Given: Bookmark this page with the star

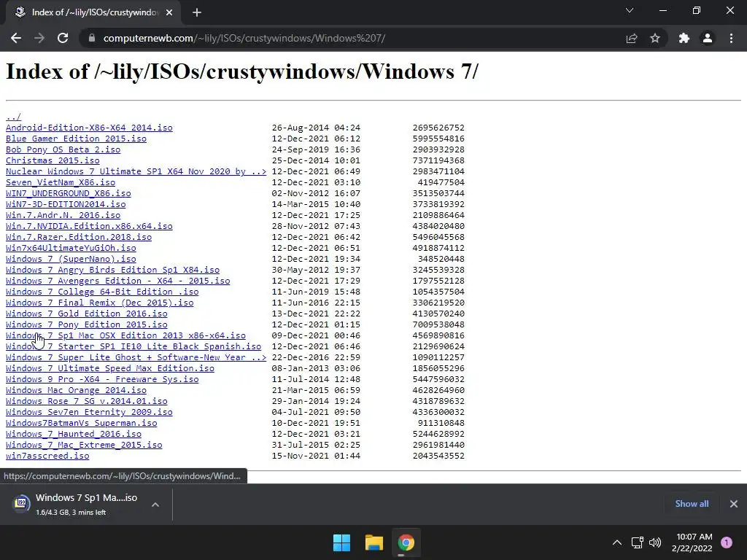Looking at the screenshot, I should point(655,38).
